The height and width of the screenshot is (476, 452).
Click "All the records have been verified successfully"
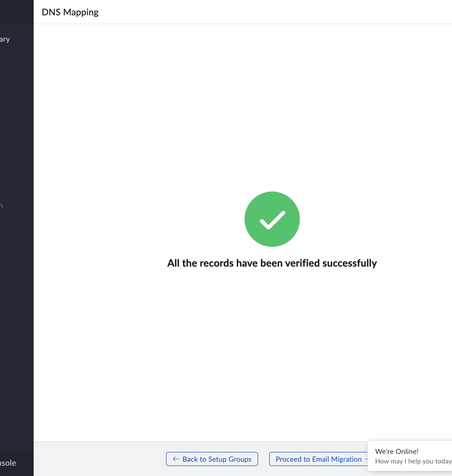pyautogui.click(x=272, y=263)
